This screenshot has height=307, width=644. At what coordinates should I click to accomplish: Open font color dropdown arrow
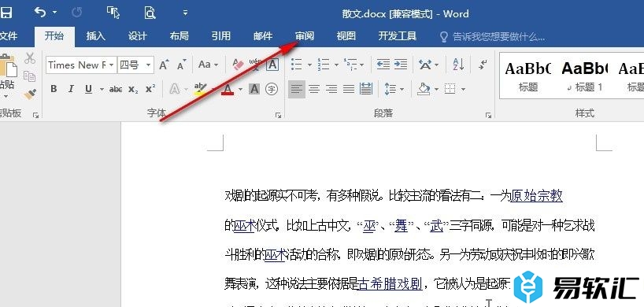coord(240,89)
